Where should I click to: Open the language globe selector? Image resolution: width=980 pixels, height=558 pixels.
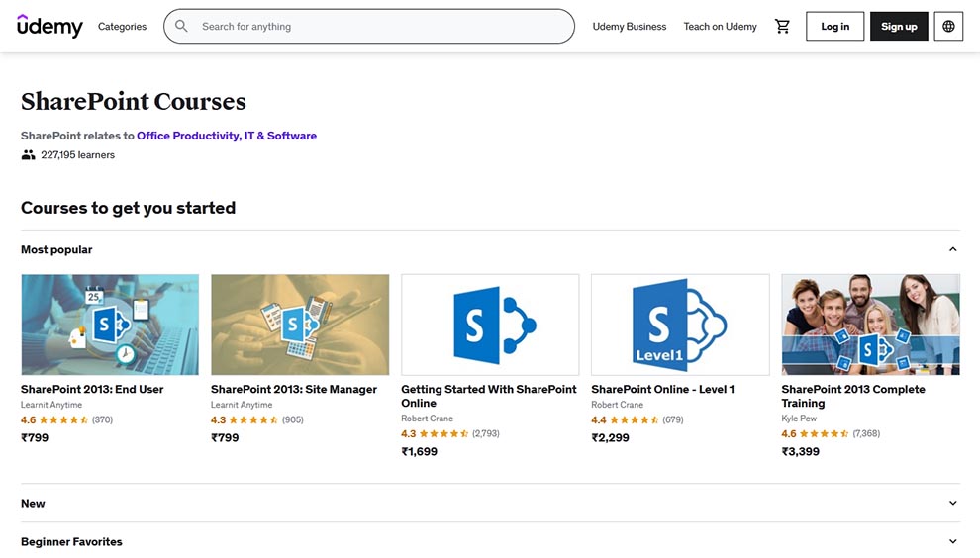click(948, 27)
